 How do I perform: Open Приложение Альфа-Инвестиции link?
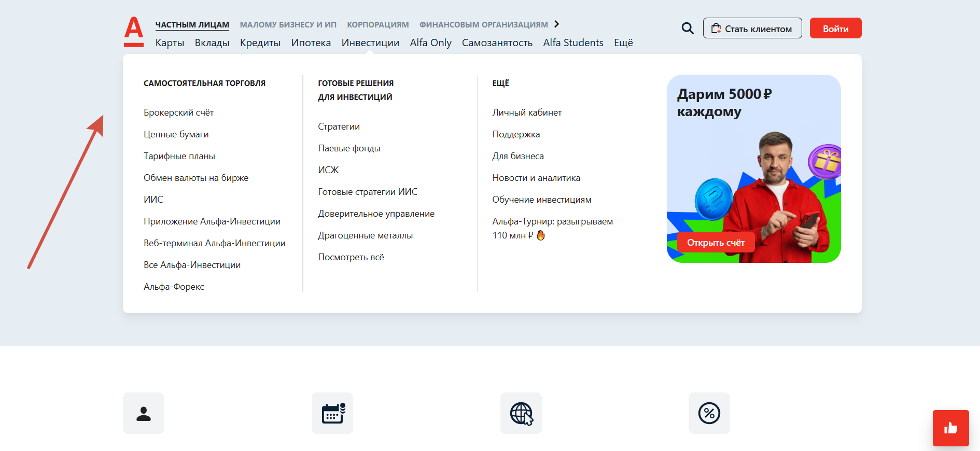point(212,221)
